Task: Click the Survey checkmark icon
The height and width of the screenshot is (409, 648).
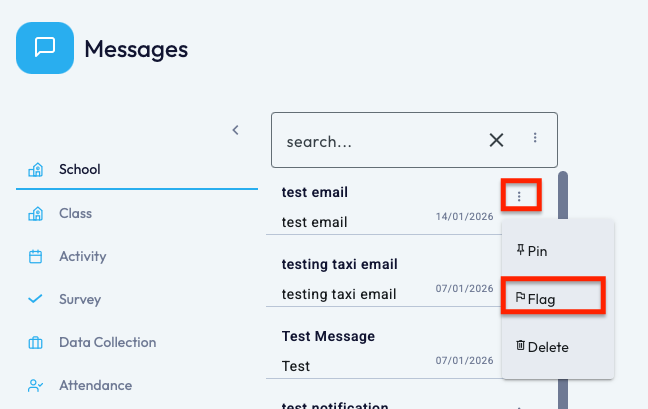Action: pos(36,299)
